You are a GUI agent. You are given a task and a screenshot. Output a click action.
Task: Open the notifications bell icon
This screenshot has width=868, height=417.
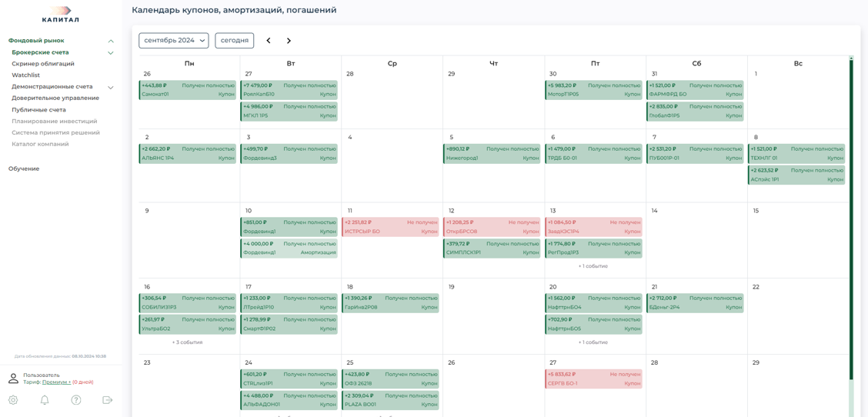(x=45, y=400)
